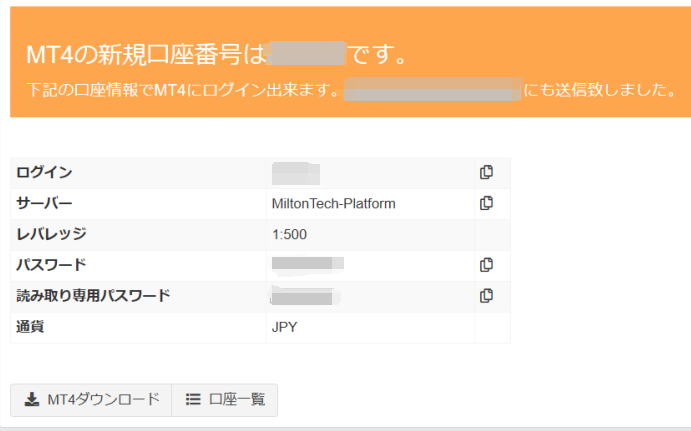Click the blurred login value in ログイン row
Image resolution: width=691 pixels, height=431 pixels.
(x=296, y=173)
